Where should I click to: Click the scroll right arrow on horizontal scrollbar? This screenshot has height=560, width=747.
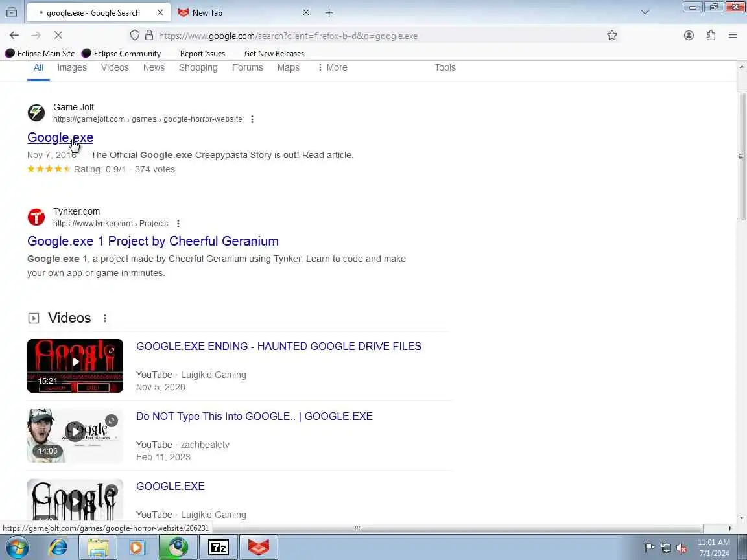(x=730, y=528)
